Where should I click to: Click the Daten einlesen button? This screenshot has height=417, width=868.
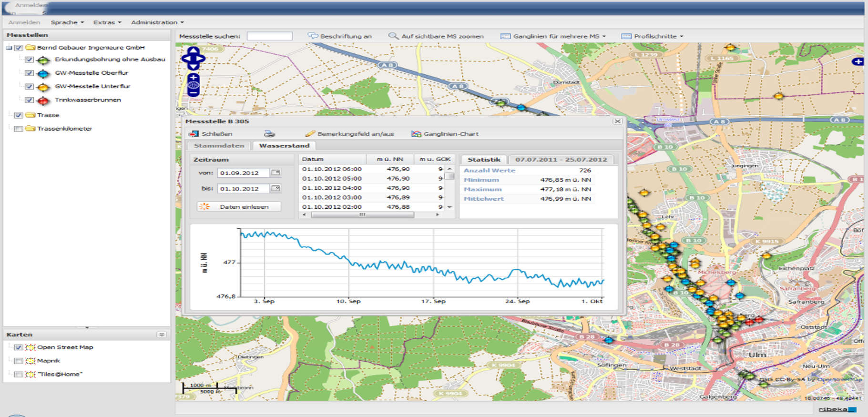pos(239,207)
